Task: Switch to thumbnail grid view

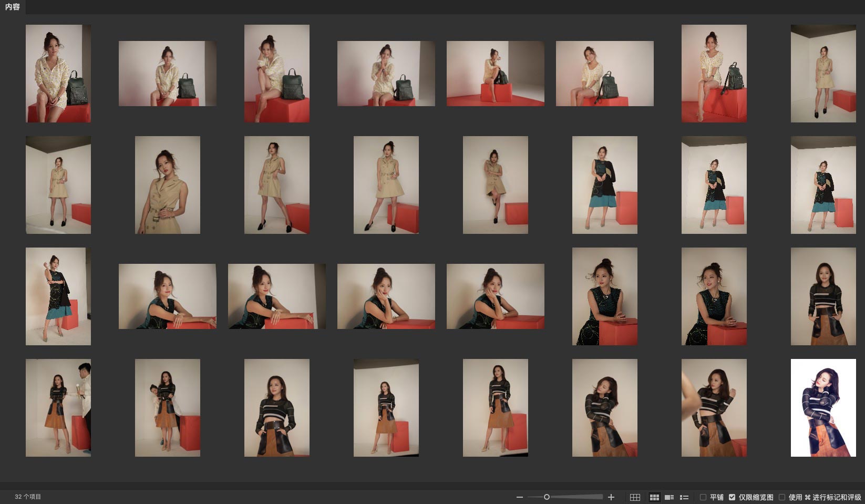Action: (654, 497)
